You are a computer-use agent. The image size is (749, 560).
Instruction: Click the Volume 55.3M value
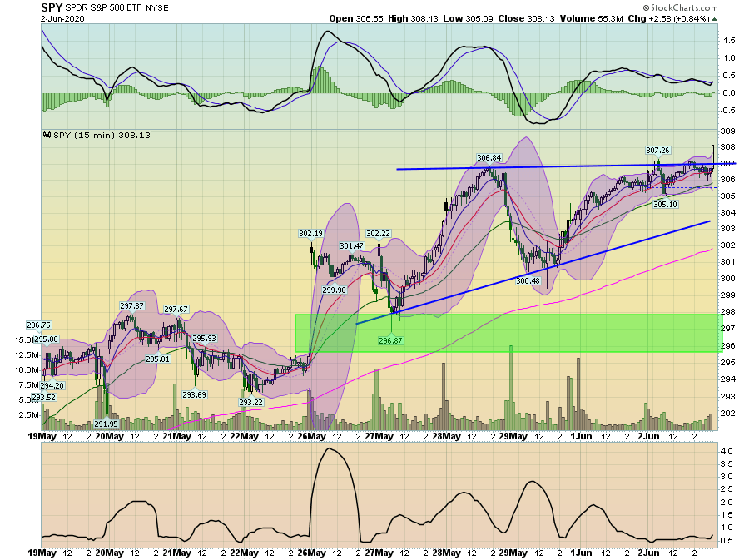592,18
